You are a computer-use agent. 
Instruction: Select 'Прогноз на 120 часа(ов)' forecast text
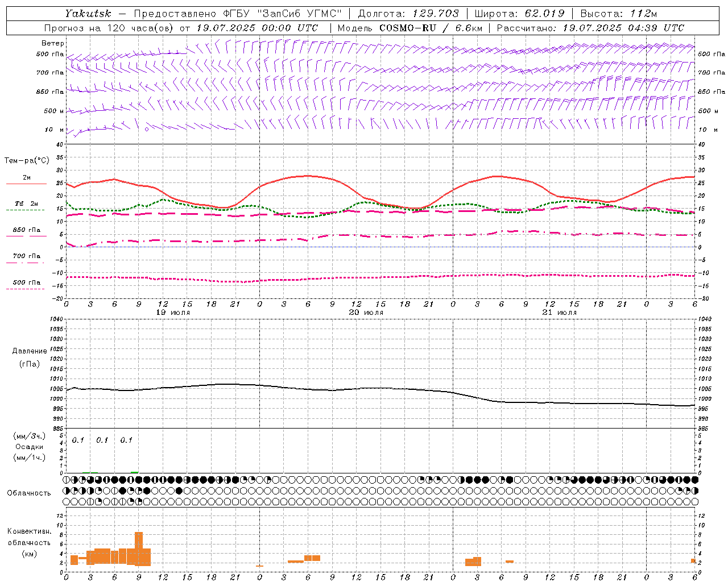click(x=109, y=28)
